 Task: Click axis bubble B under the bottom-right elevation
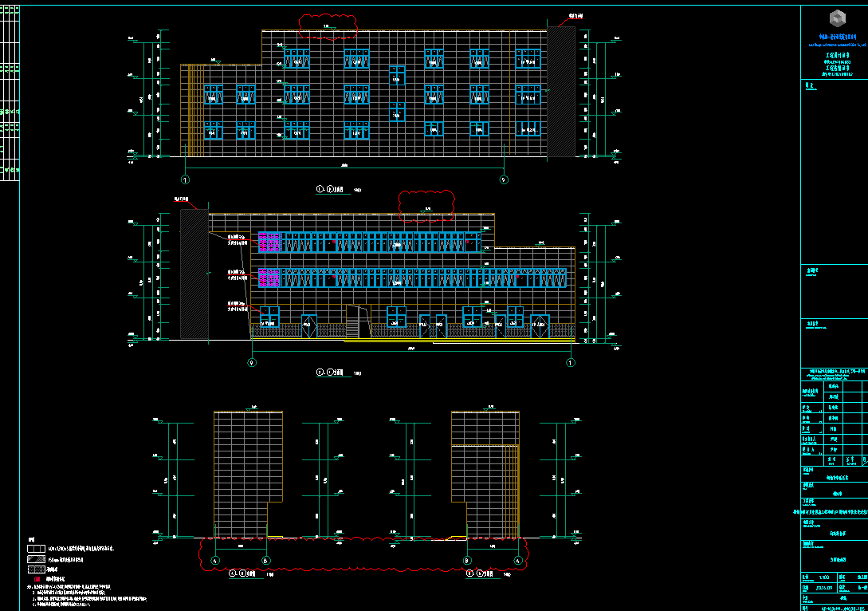[x=467, y=561]
